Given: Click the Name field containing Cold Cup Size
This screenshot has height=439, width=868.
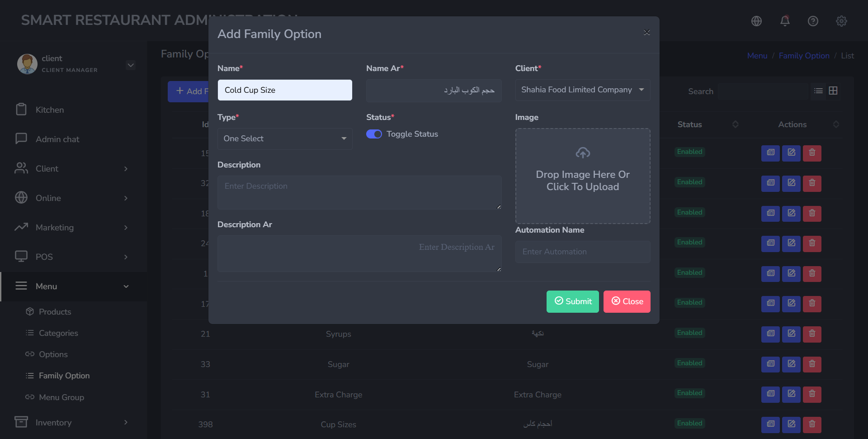Looking at the screenshot, I should (285, 90).
